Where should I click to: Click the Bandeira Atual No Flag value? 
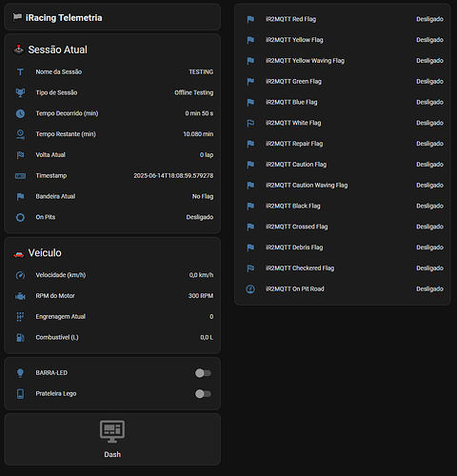click(x=203, y=196)
